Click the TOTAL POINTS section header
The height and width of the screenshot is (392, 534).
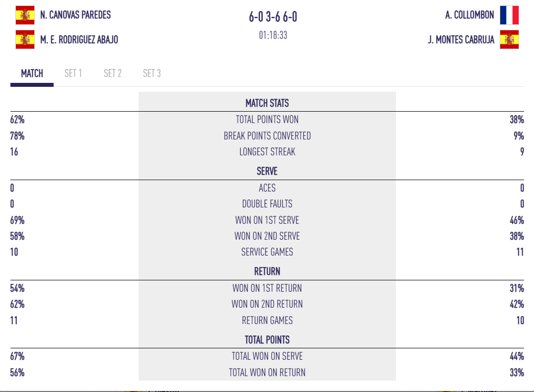coord(267,340)
